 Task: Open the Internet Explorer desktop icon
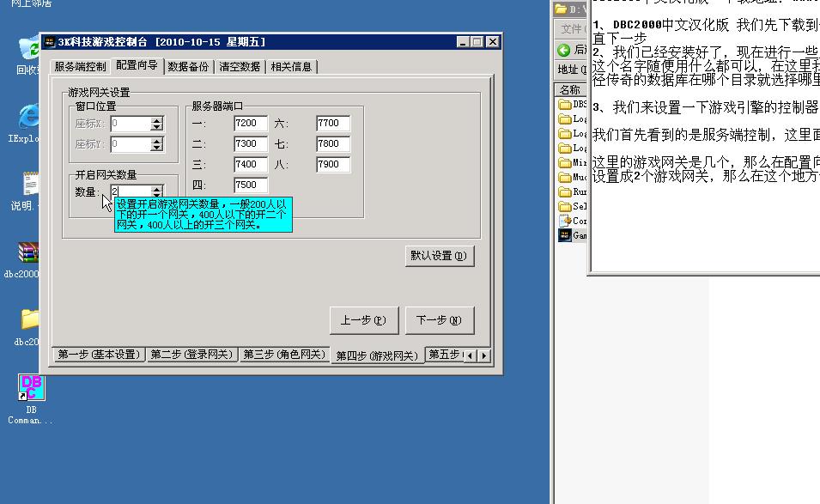point(28,116)
